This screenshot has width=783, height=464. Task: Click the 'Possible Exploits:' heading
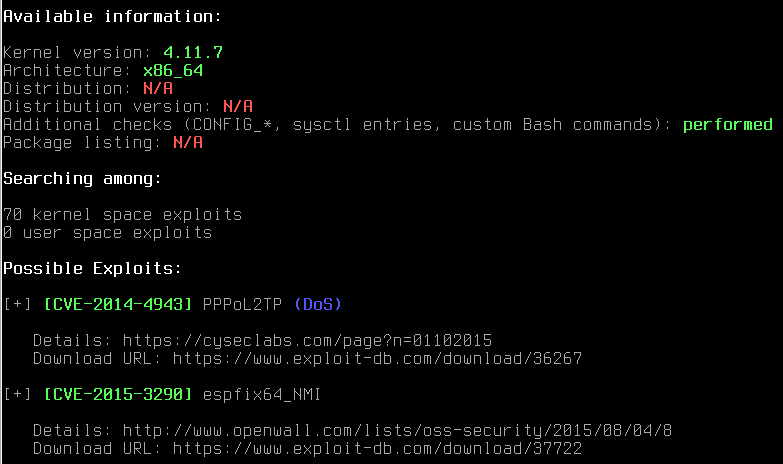pyautogui.click(x=93, y=269)
